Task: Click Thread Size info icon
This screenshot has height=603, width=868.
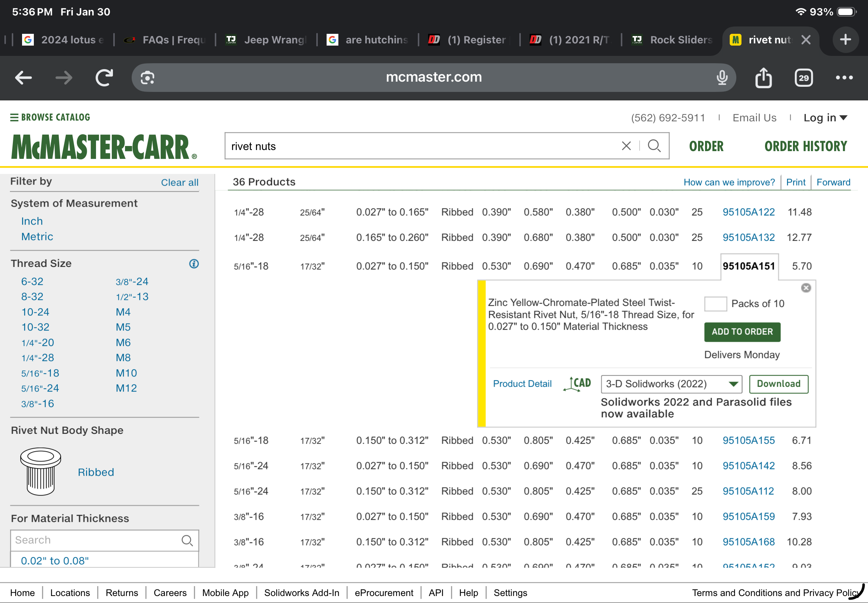Action: (194, 264)
